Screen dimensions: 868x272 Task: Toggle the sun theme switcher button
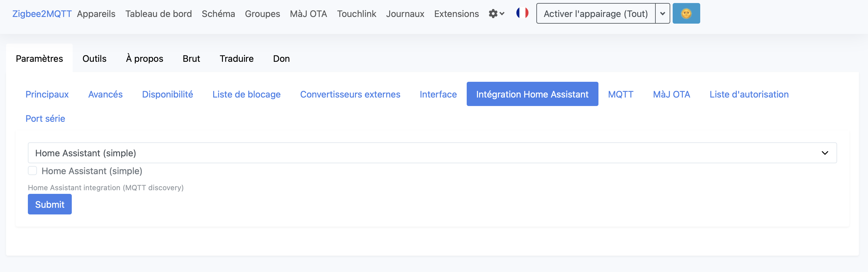(686, 14)
